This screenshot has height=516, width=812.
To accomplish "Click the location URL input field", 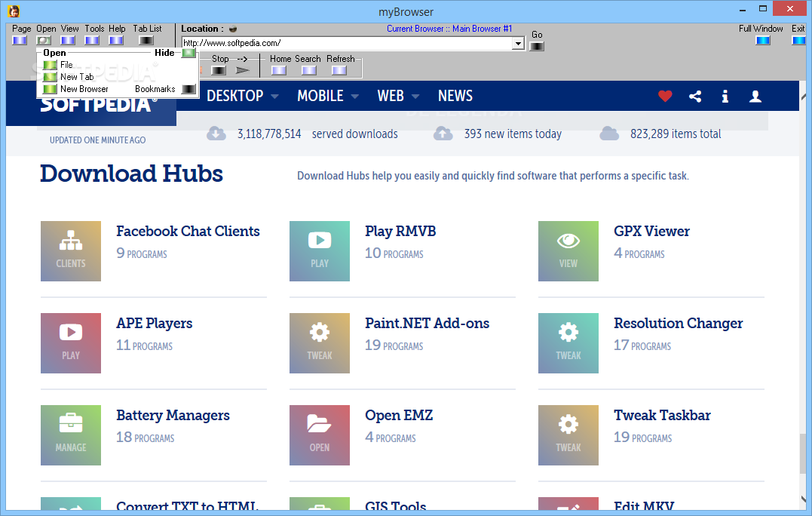I will coord(347,43).
